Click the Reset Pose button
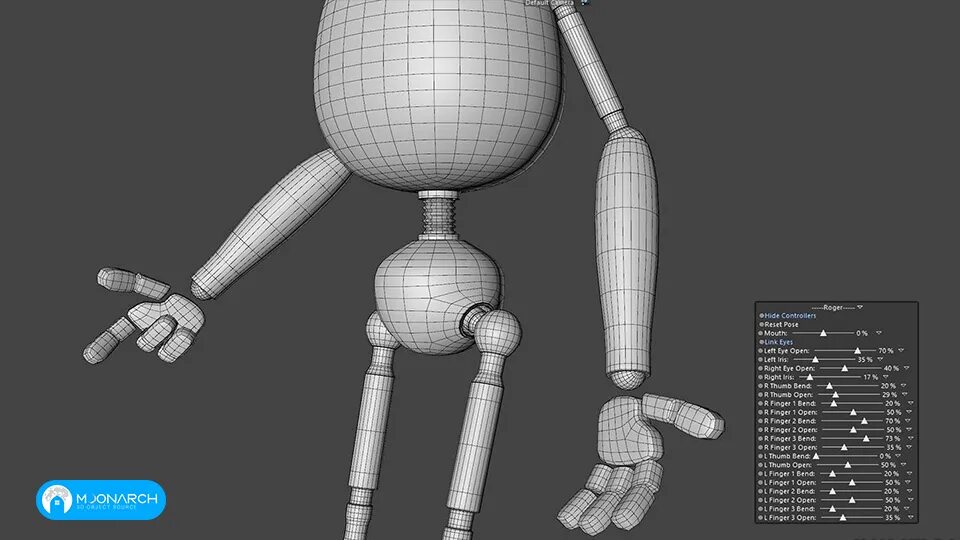Image resolution: width=960 pixels, height=540 pixels. click(781, 324)
